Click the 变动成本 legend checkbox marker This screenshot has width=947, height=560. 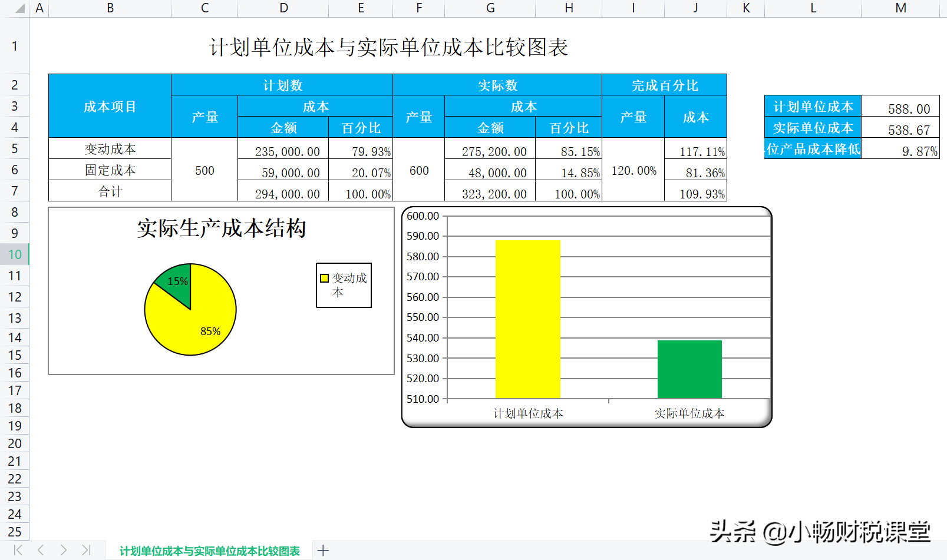point(324,277)
